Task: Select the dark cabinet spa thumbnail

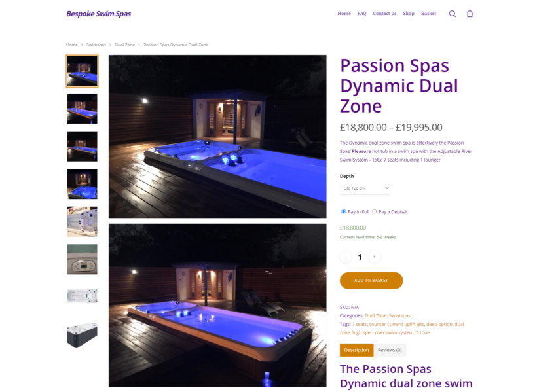Action: point(83,334)
